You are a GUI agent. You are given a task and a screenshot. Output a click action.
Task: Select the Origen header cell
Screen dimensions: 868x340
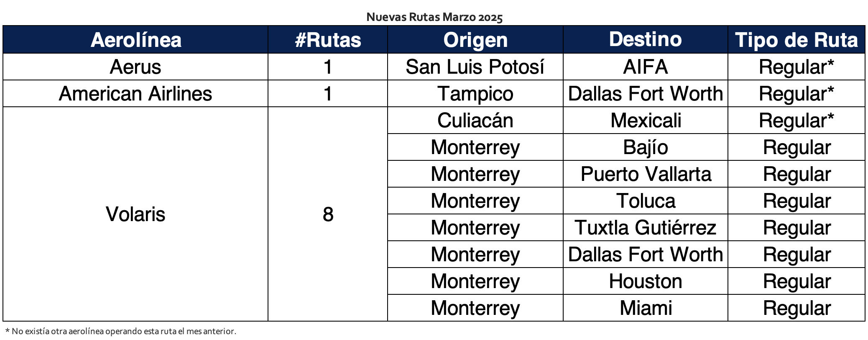(475, 40)
